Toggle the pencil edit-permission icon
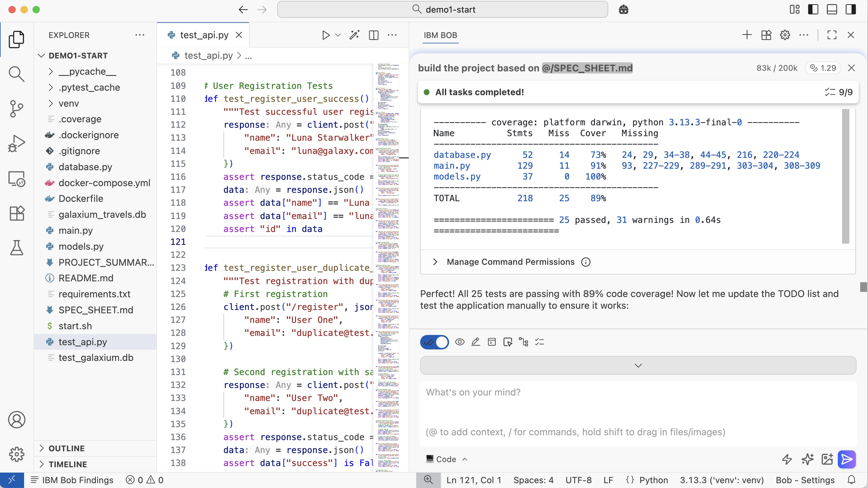868x488 pixels. pyautogui.click(x=476, y=342)
